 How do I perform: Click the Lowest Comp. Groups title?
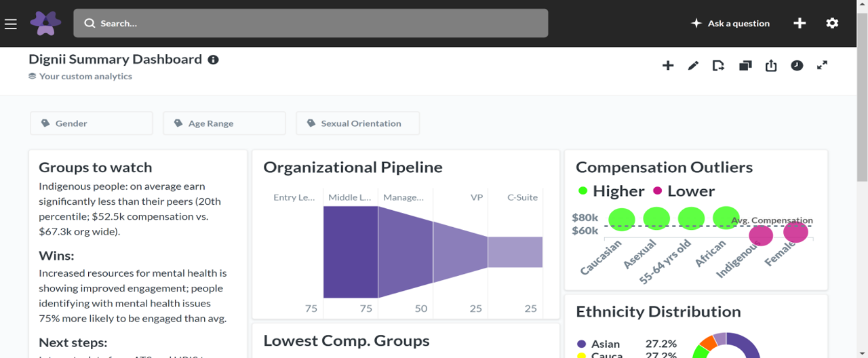point(347,341)
